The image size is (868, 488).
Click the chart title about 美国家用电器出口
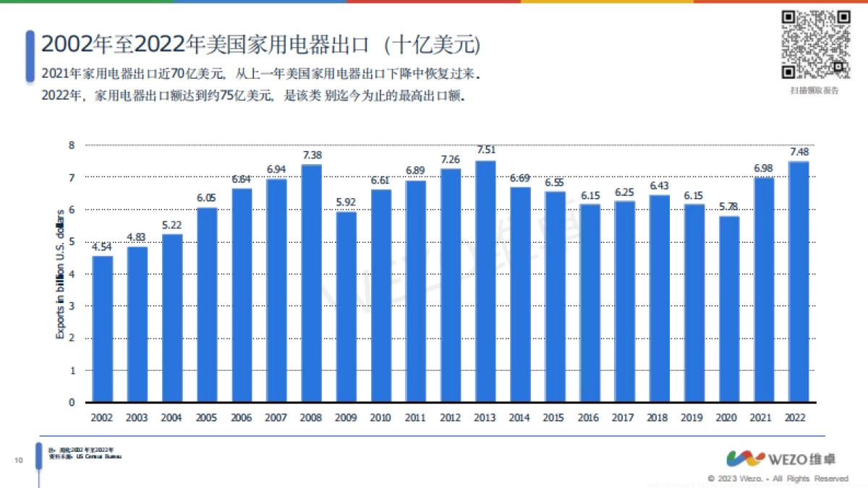pyautogui.click(x=260, y=45)
